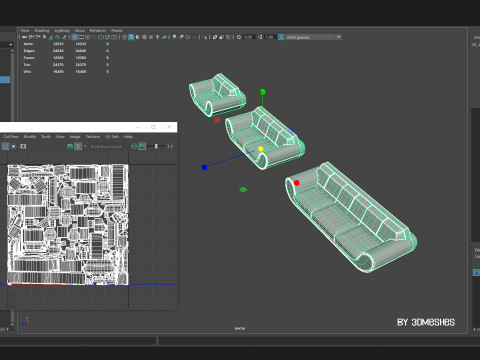The image size is (480, 360).
Task: Click the second UV Editor toolbar icon
Action: pos(14,146)
